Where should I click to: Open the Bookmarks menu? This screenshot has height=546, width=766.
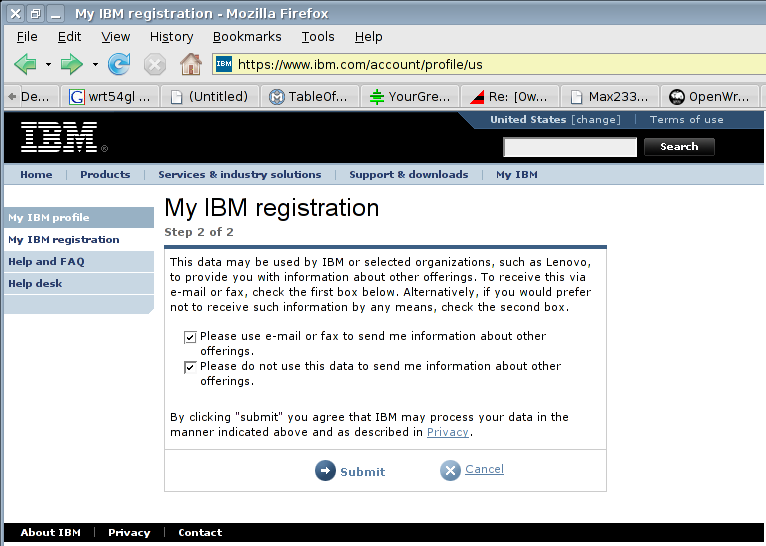pos(247,37)
